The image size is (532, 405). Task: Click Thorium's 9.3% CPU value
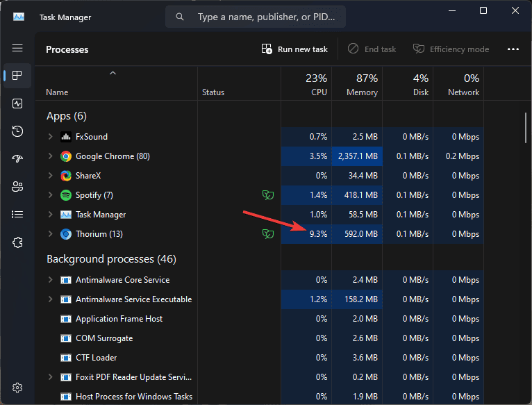point(318,234)
